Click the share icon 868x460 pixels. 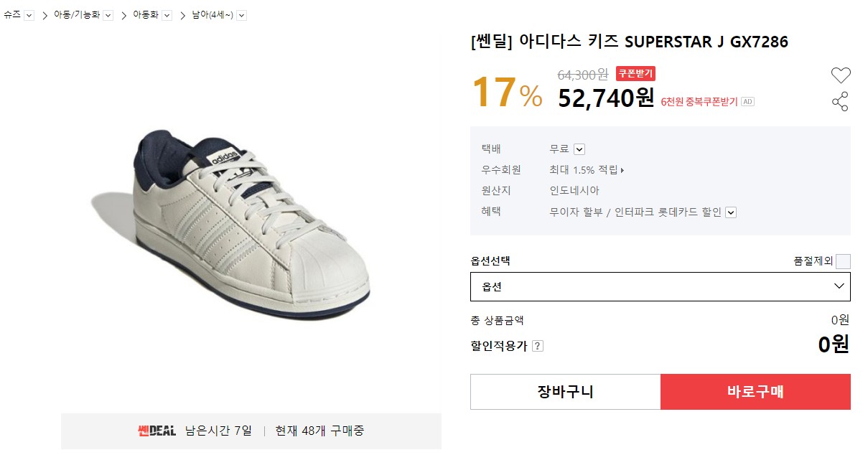pos(840,101)
